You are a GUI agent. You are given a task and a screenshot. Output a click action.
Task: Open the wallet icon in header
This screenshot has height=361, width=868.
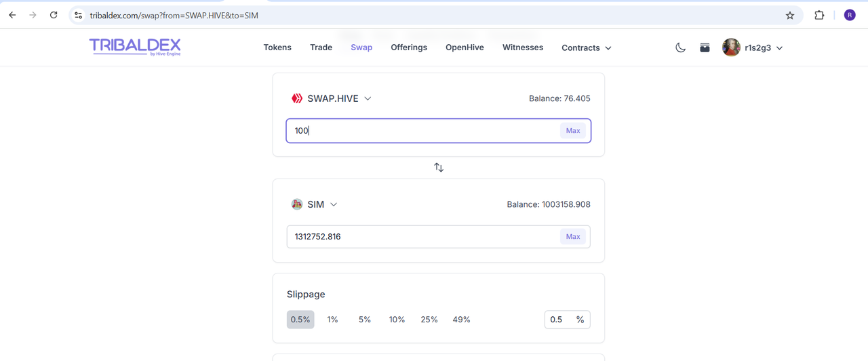coord(705,47)
